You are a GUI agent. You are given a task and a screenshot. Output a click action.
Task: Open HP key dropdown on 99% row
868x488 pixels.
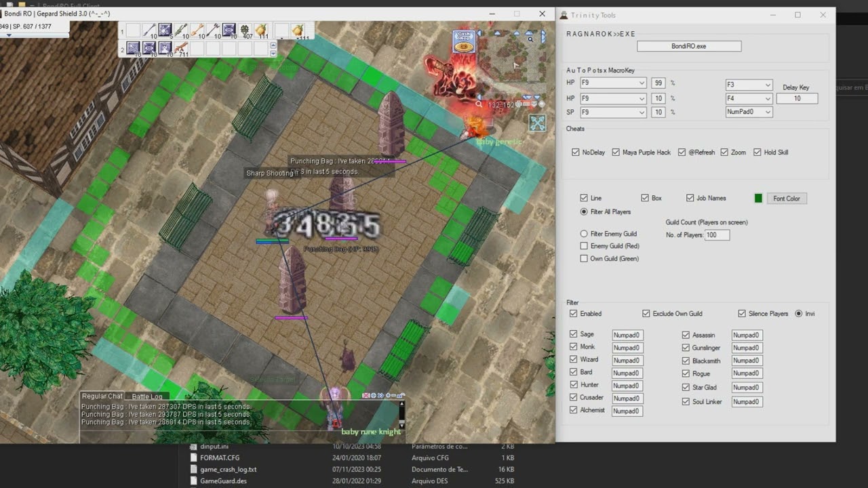pos(613,83)
